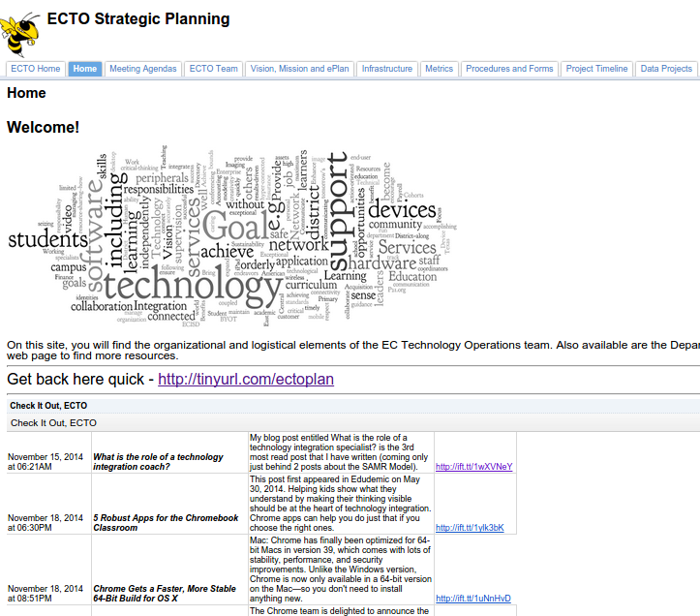Open the ECTO Team tab
Screen dimensions: 700x616
tap(214, 69)
